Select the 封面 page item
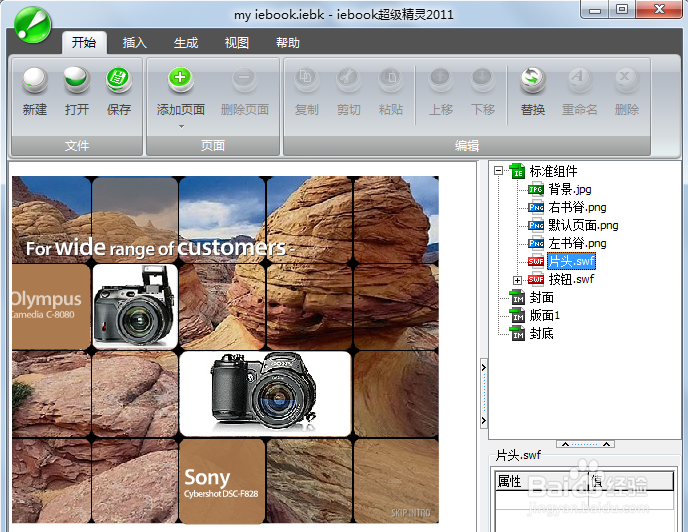Image resolution: width=688 pixels, height=532 pixels. pos(541,298)
